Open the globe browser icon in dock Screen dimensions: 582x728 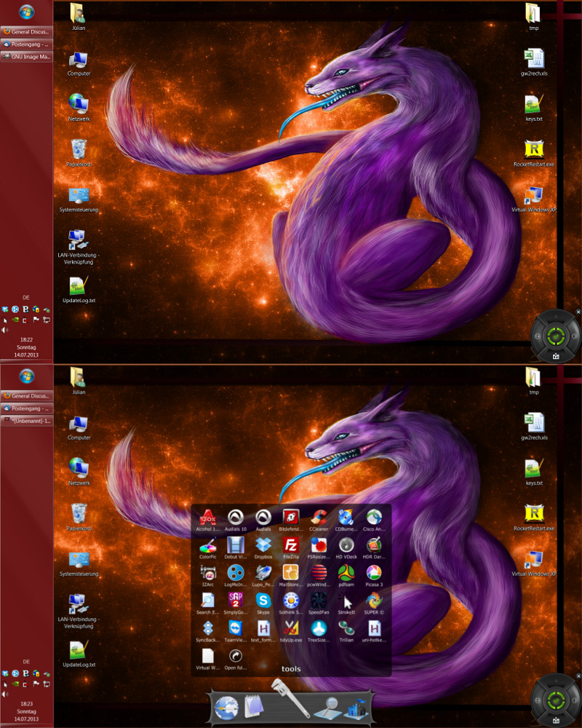tap(227, 707)
